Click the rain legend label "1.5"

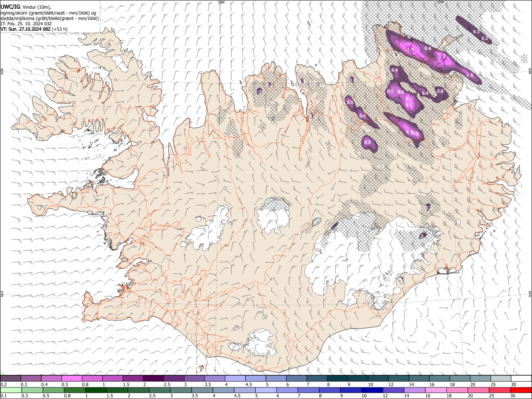tap(110, 396)
